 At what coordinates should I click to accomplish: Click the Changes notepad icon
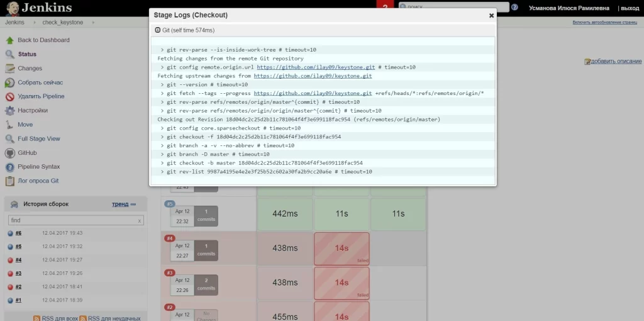tap(10, 69)
